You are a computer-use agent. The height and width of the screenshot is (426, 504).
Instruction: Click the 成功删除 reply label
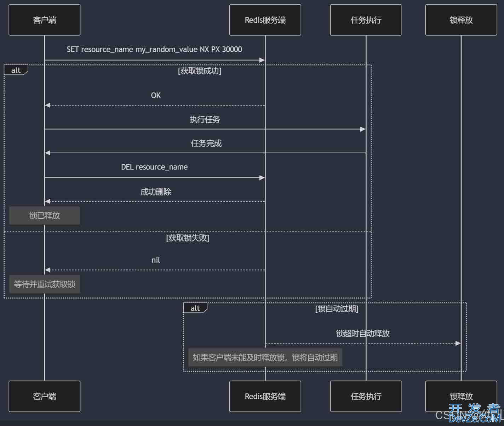tap(156, 192)
